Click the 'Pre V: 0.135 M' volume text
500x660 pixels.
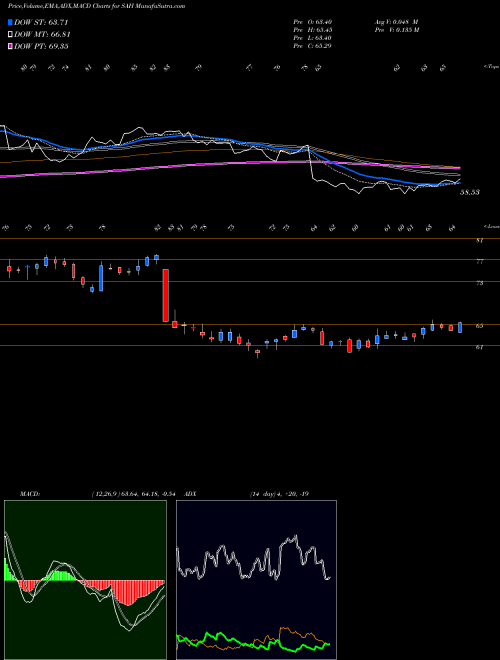click(398, 30)
